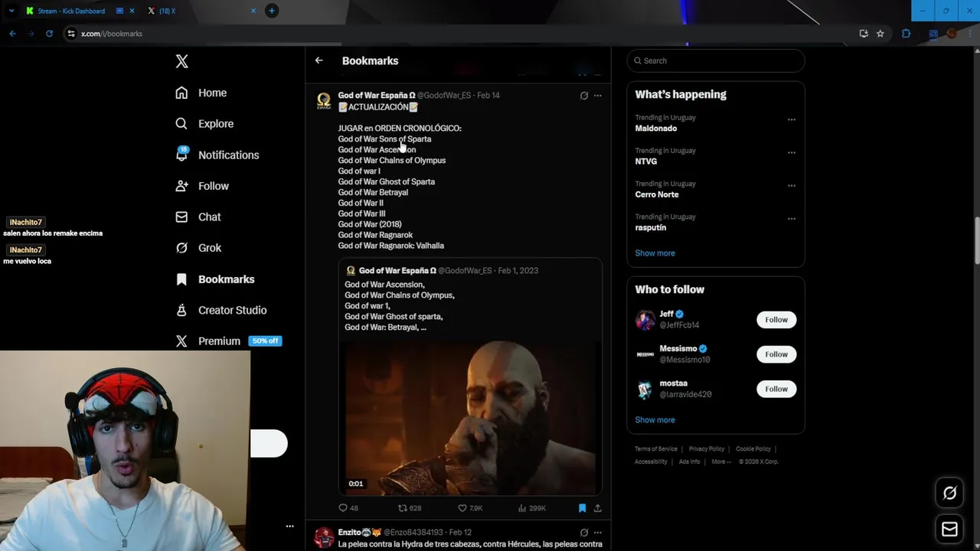The width and height of the screenshot is (980, 551).
Task: Repost the post with 628 reposts
Action: point(410,508)
